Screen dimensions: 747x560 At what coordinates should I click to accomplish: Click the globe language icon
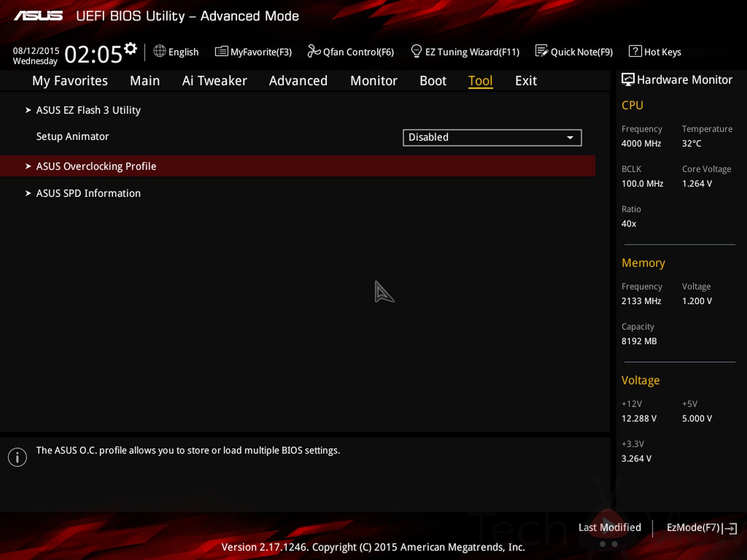point(160,51)
